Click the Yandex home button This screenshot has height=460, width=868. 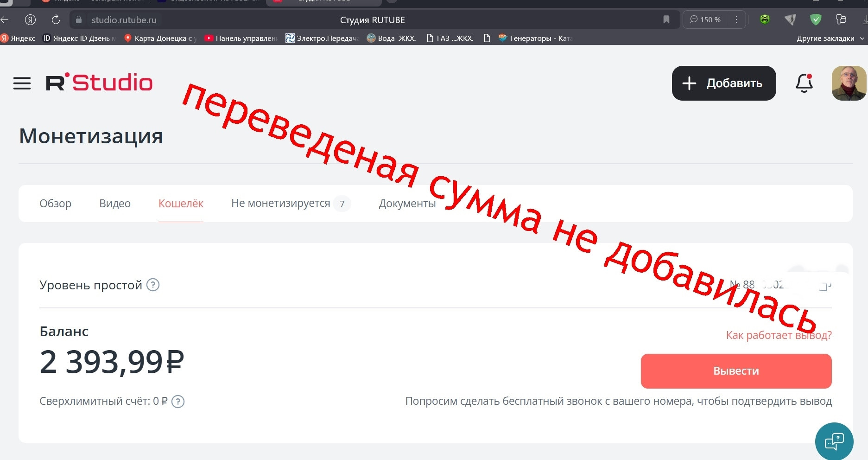pos(30,20)
